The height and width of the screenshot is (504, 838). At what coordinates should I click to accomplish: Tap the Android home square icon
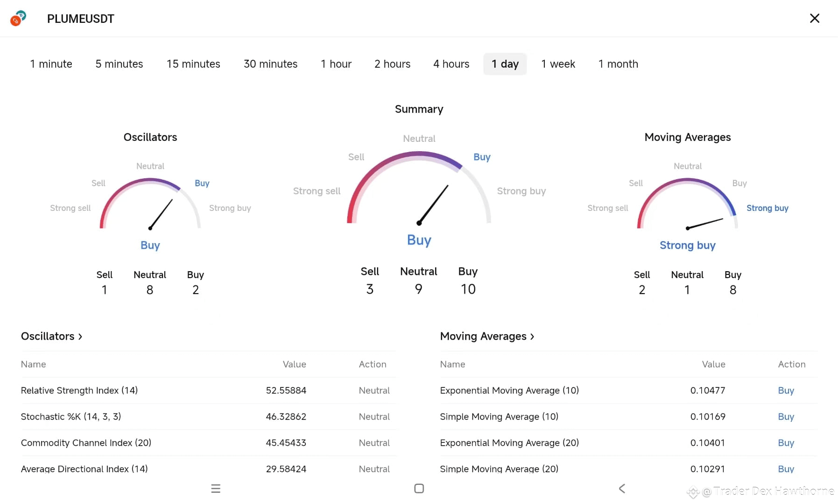click(419, 489)
